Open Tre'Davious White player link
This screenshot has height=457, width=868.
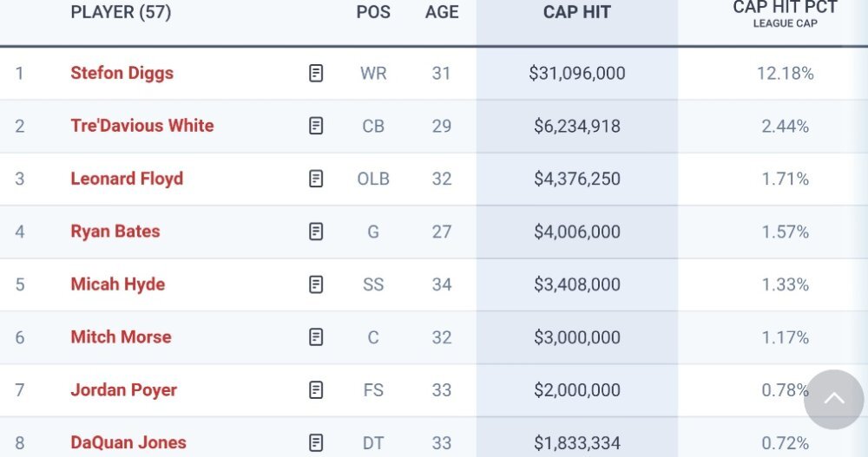(142, 126)
